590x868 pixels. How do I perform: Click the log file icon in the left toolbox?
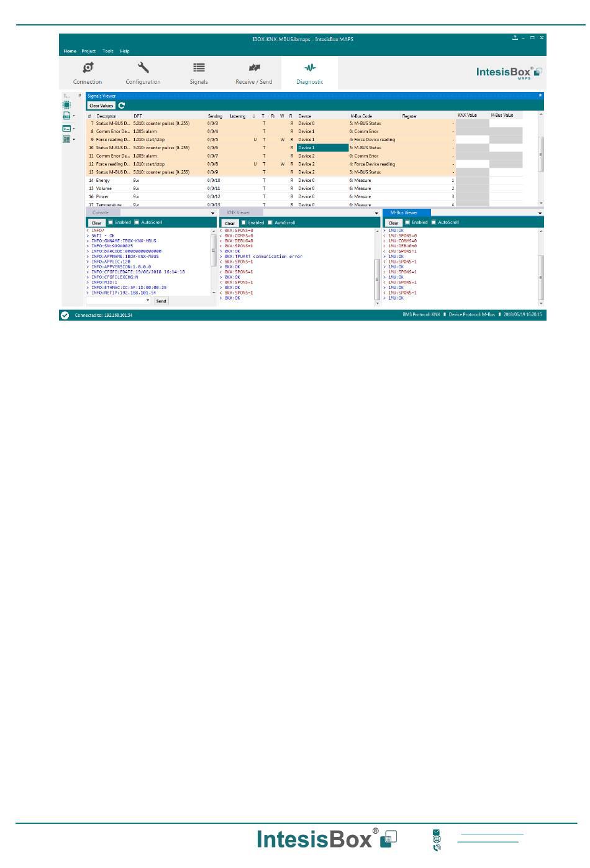pos(66,116)
